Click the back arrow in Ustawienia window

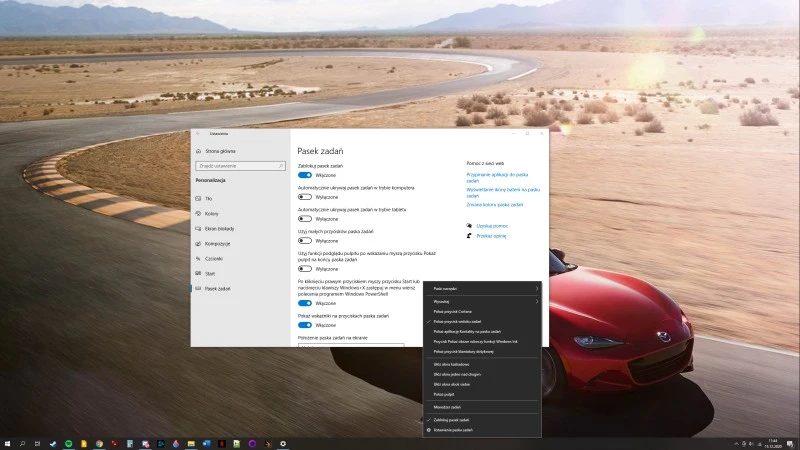[x=198, y=134]
